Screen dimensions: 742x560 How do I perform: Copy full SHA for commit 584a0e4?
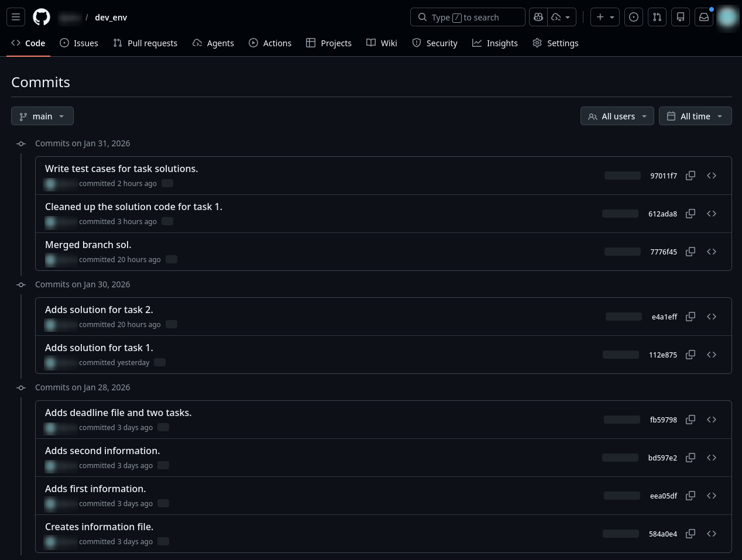click(691, 534)
